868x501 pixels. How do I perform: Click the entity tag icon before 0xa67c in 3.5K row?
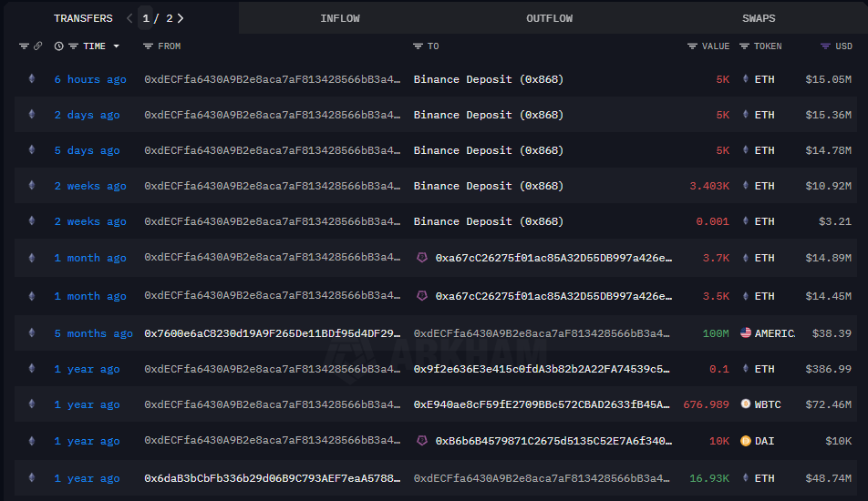coord(422,295)
